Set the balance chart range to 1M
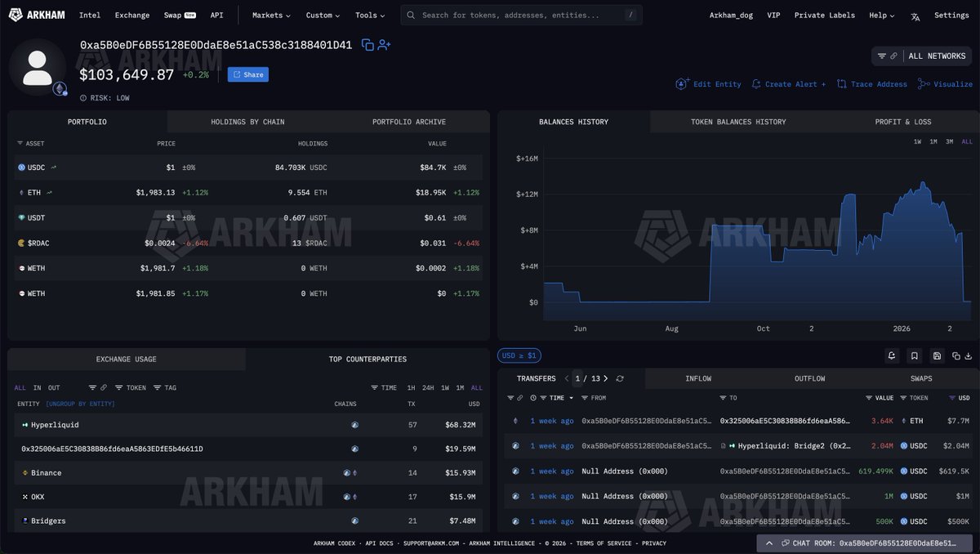 tap(933, 142)
